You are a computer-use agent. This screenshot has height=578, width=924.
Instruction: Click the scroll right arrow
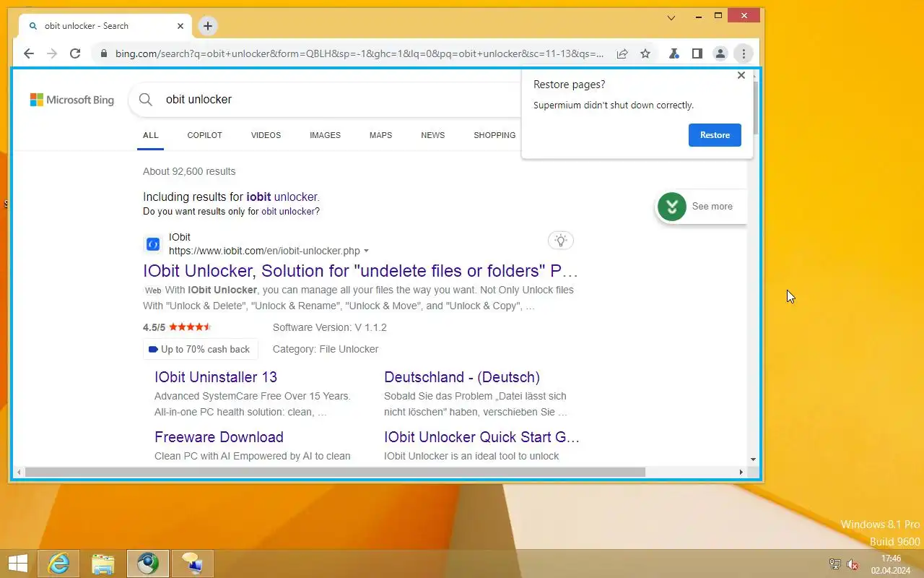click(x=741, y=472)
